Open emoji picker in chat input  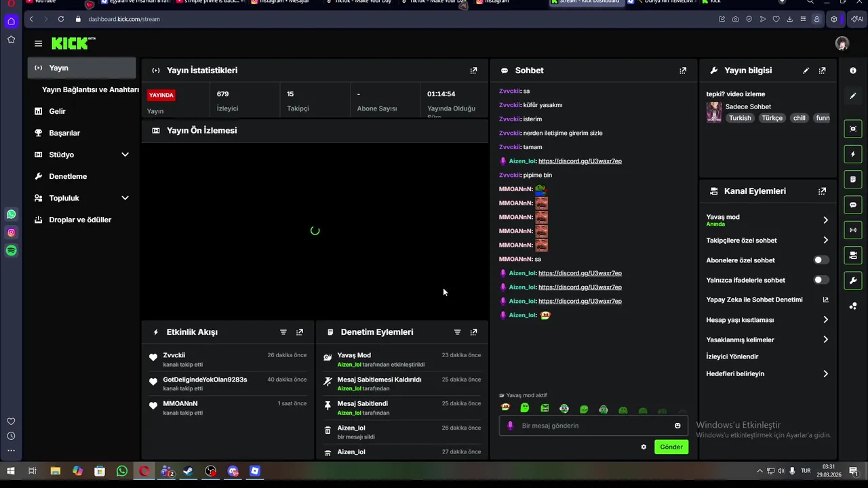pos(677,426)
